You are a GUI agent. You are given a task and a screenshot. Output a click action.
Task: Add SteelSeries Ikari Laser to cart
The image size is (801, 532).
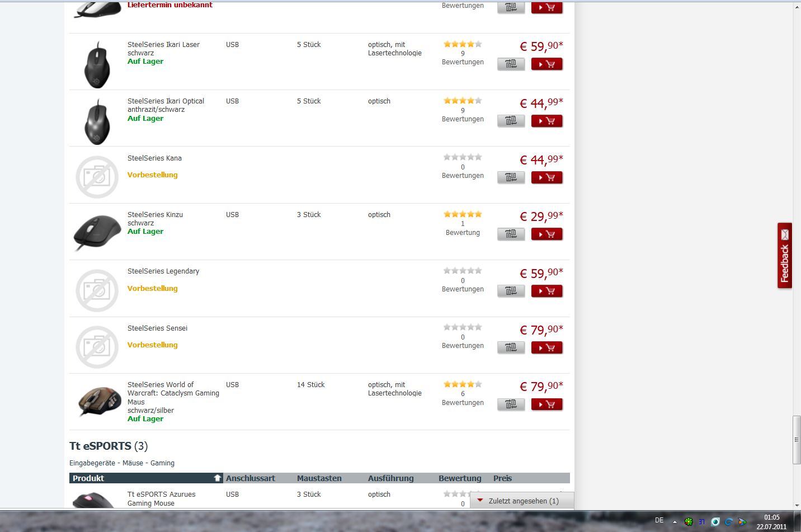click(x=546, y=64)
